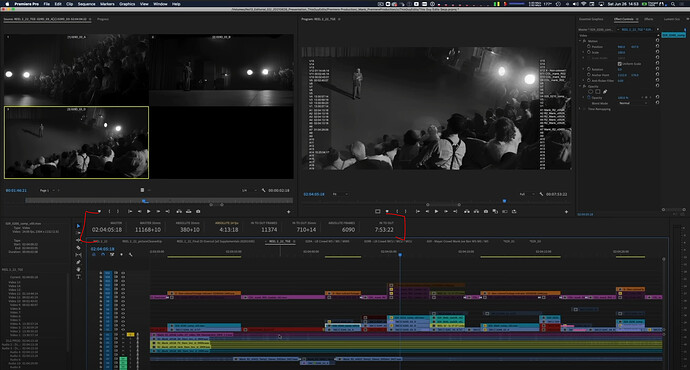Click Reset Parameter for Position row
690x370 pixels.
point(657,47)
